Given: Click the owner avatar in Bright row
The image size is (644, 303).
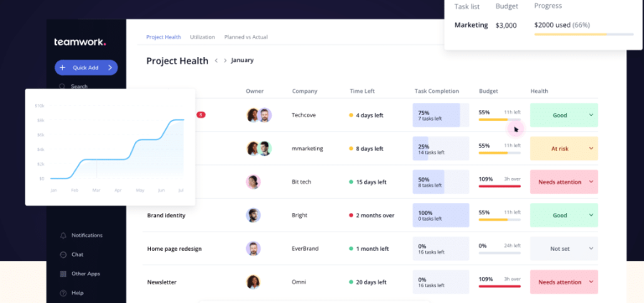Looking at the screenshot, I should coord(253,215).
